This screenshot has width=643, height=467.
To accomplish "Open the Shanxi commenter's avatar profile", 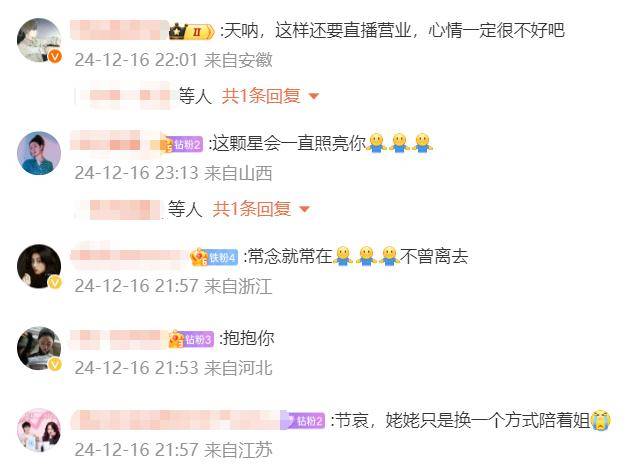I will [x=39, y=153].
